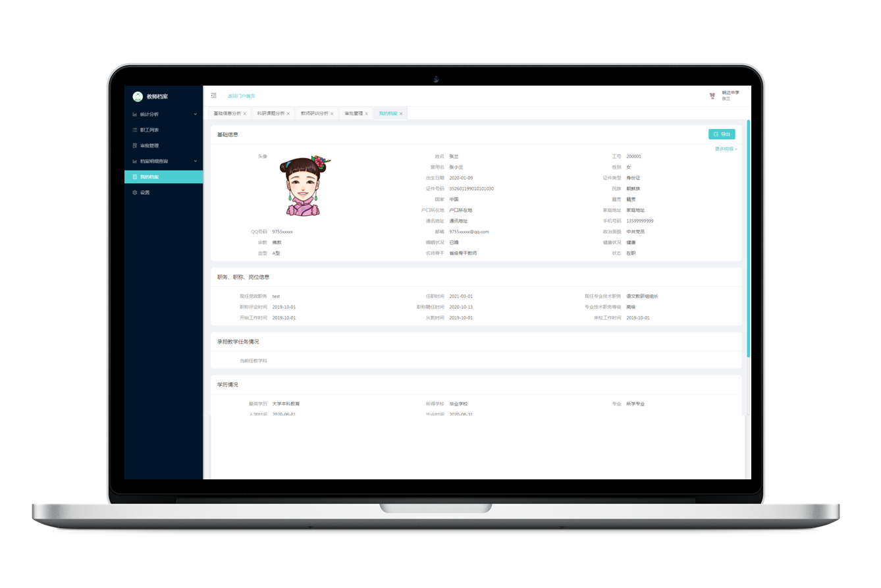The width and height of the screenshot is (881, 588).
Task: Click the 设置 gear icon in sidebar
Action: click(x=135, y=193)
